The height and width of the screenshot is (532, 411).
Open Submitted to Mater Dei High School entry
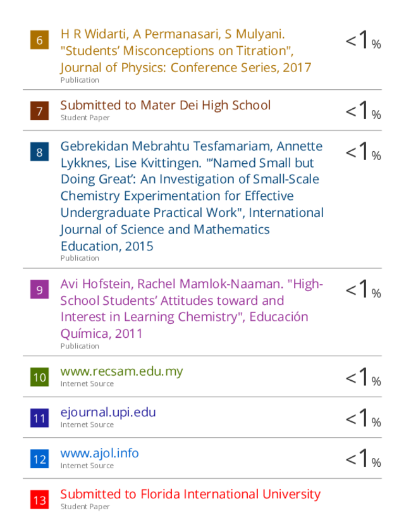(x=166, y=105)
